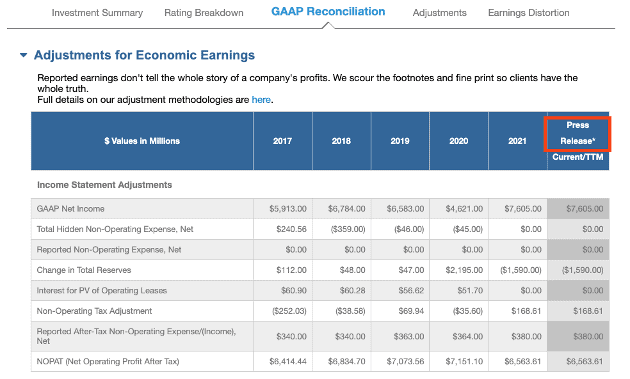Click NOPAT 2020 value $7,151.10
Image resolution: width=630 pixels, height=379 pixels.
pyautogui.click(x=464, y=361)
